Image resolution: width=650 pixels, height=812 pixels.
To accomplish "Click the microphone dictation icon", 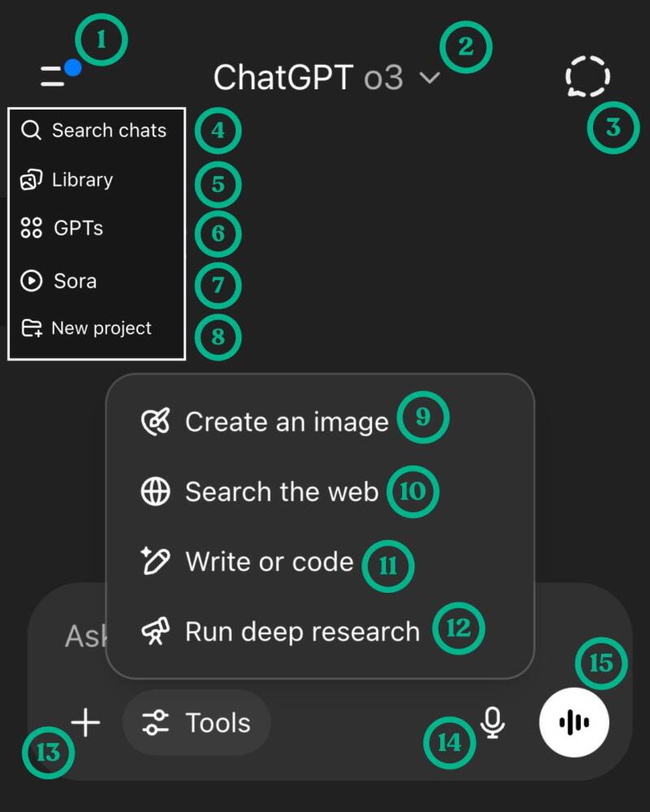I will coord(492,722).
